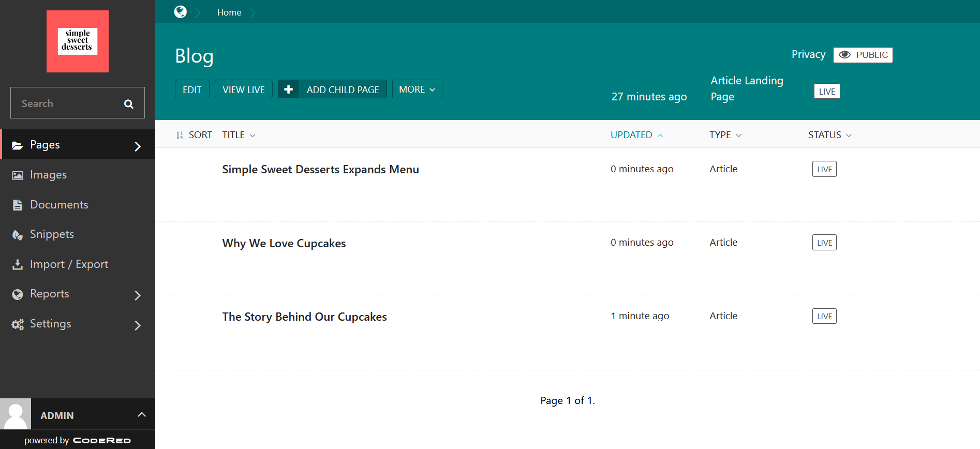980x449 pixels.
Task: Click the Images sidebar icon
Action: [18, 175]
